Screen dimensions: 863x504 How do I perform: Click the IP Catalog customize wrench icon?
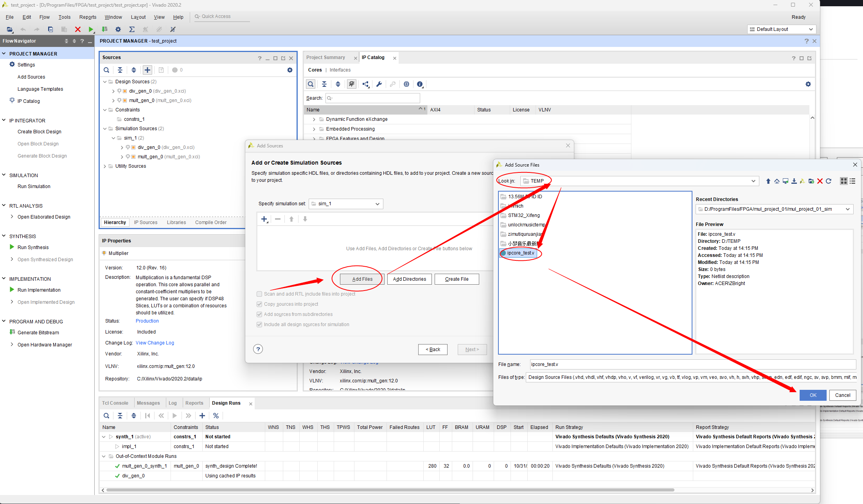379,84
